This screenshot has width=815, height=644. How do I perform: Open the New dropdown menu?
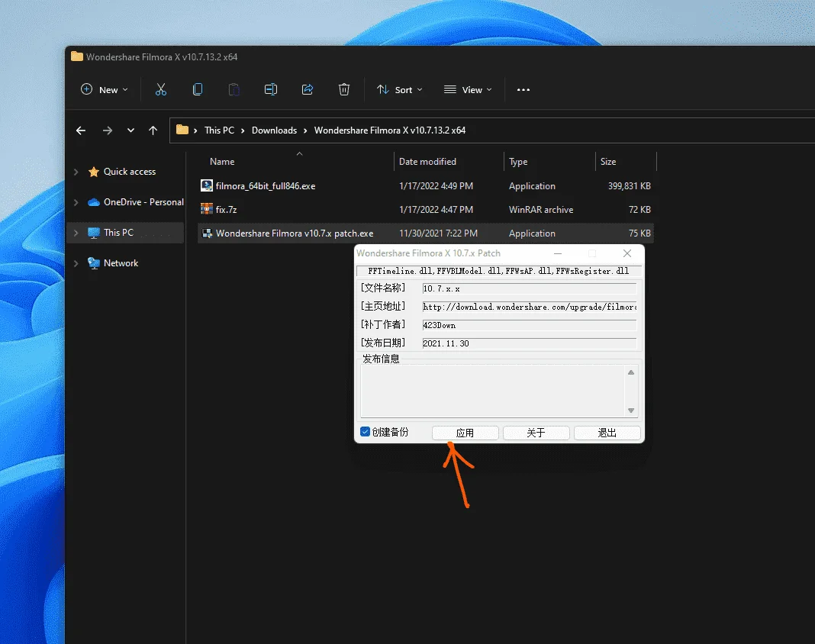click(x=105, y=89)
